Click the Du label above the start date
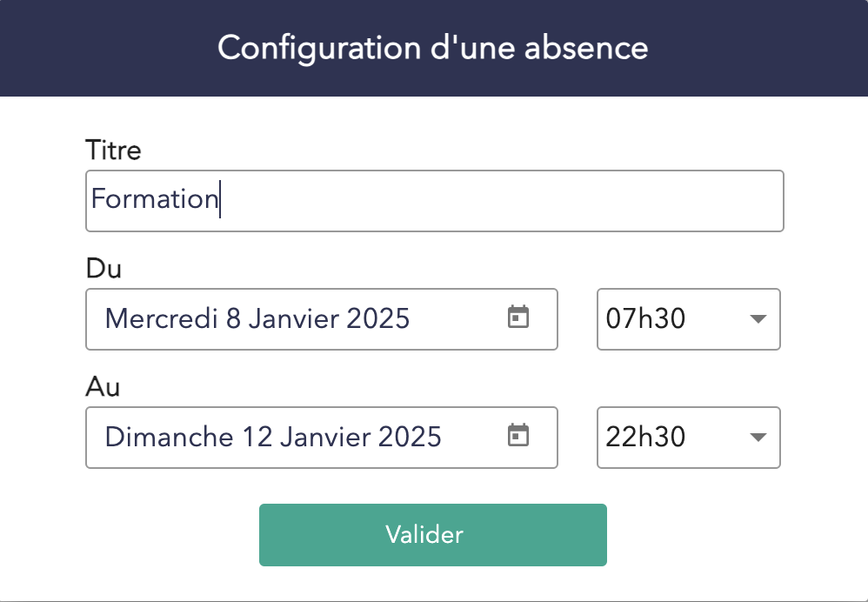Viewport: 868px width, 602px height. click(103, 268)
